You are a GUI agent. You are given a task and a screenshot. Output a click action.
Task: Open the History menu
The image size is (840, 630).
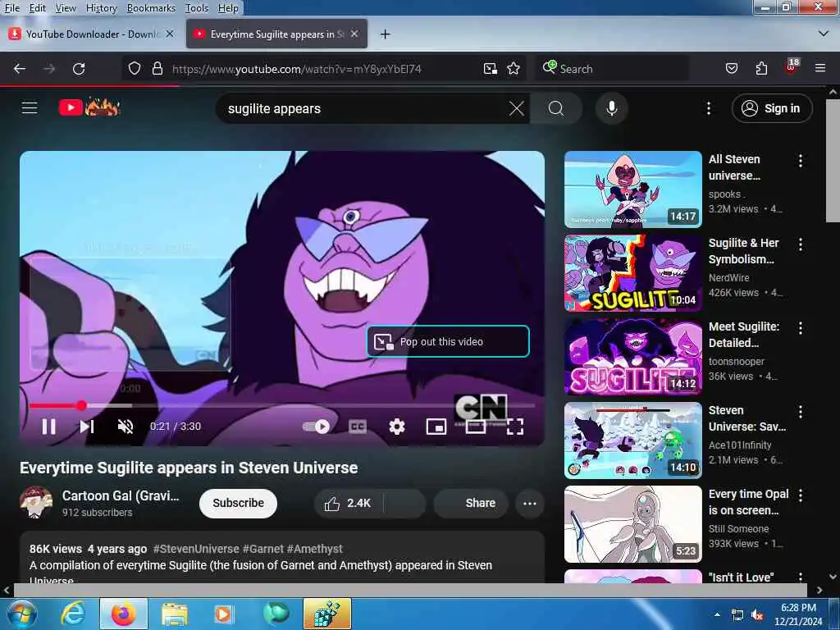tap(101, 8)
